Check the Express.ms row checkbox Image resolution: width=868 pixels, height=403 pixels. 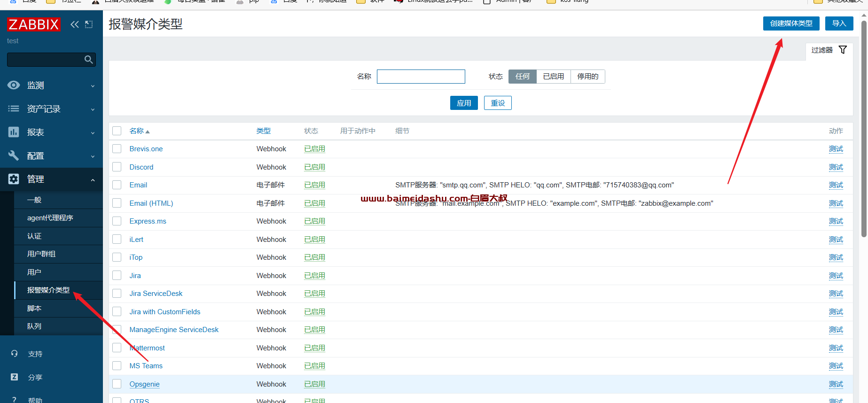pos(117,221)
